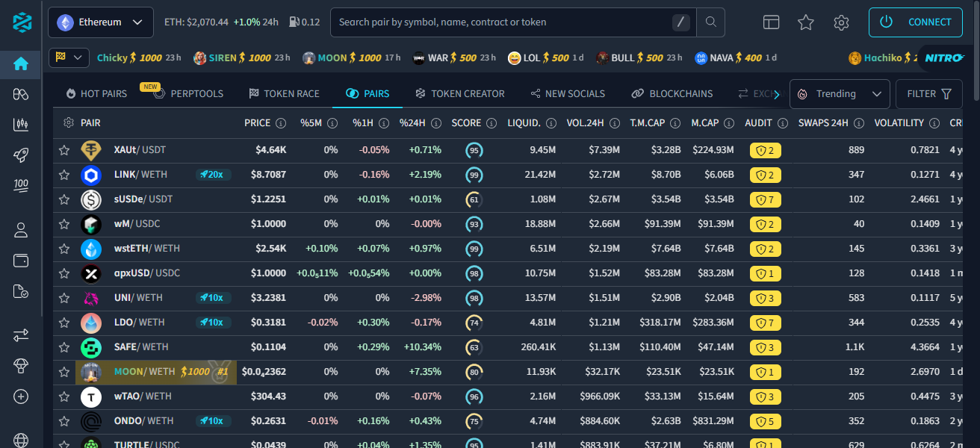The height and width of the screenshot is (448, 980).
Task: Click the CONNECT wallet button
Action: pyautogui.click(x=915, y=22)
